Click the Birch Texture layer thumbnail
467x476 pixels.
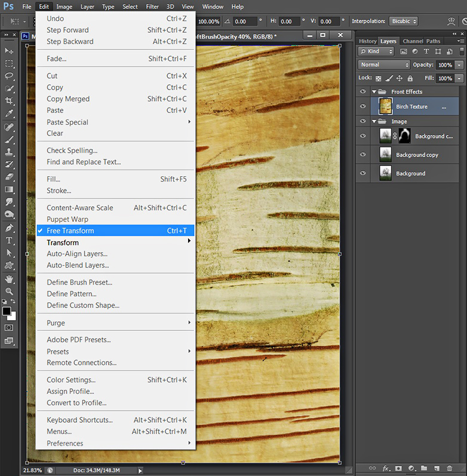tap(386, 106)
